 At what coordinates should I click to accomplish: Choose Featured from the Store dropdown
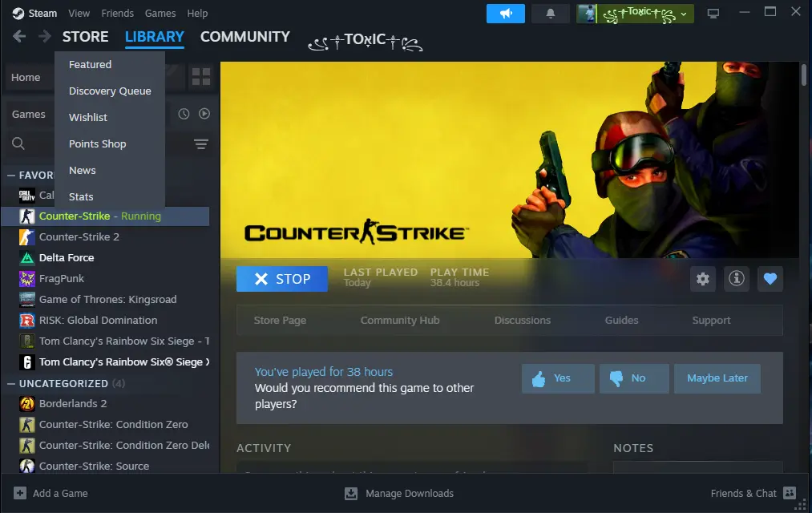pos(90,65)
